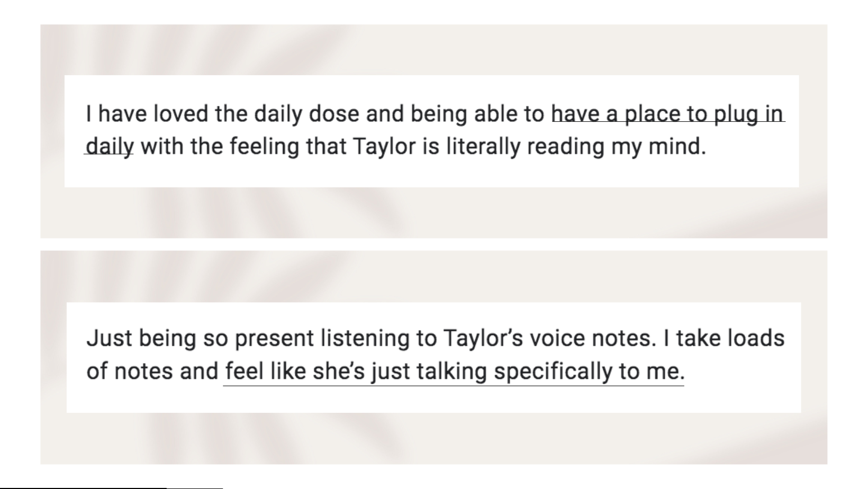Click the underlined word "daily" starting the second line
868x489 pixels.
point(110,147)
